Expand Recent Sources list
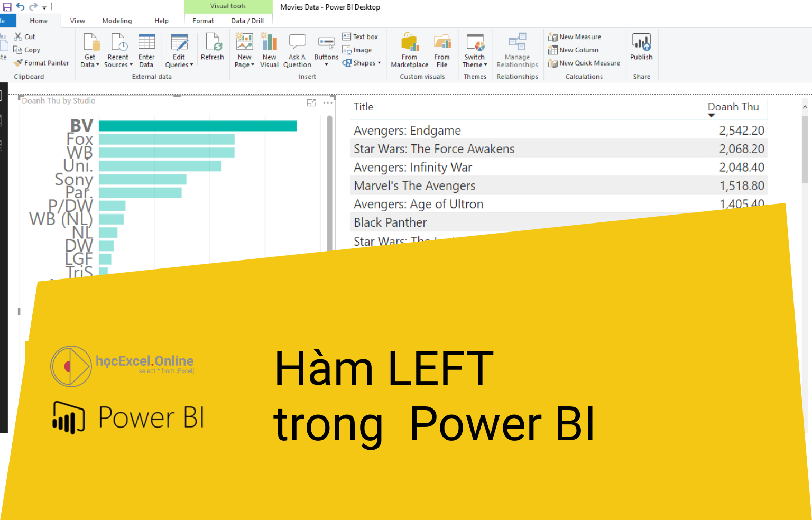This screenshot has width=812, height=520. pyautogui.click(x=118, y=50)
